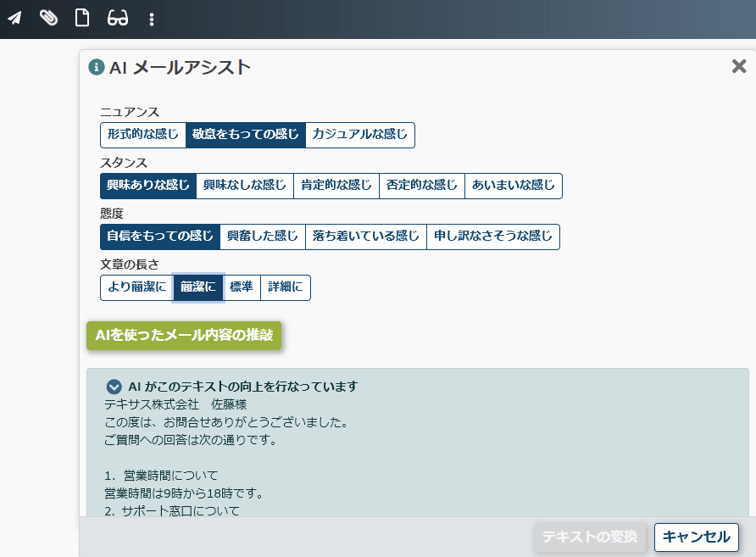Click the paperclip attachment icon
This screenshot has width=756, height=557.
[48, 18]
